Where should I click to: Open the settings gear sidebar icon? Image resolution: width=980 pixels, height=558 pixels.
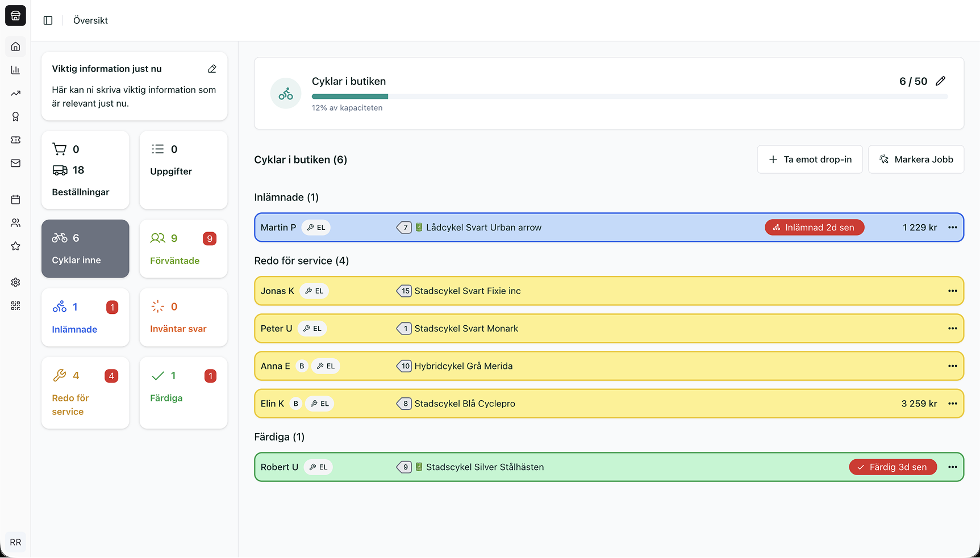[x=15, y=283]
